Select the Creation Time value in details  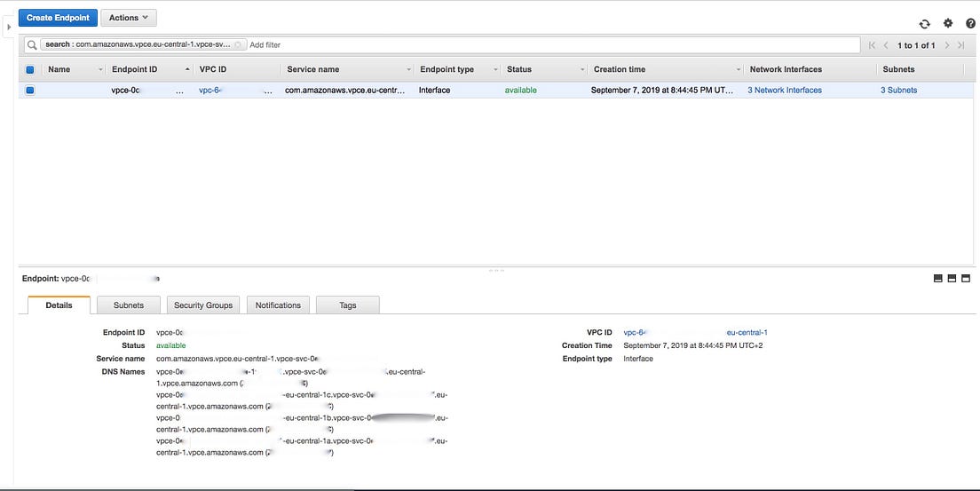click(x=693, y=346)
